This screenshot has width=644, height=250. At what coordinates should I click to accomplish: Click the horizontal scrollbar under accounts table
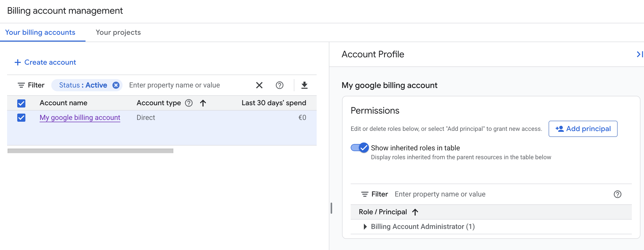[x=90, y=151]
